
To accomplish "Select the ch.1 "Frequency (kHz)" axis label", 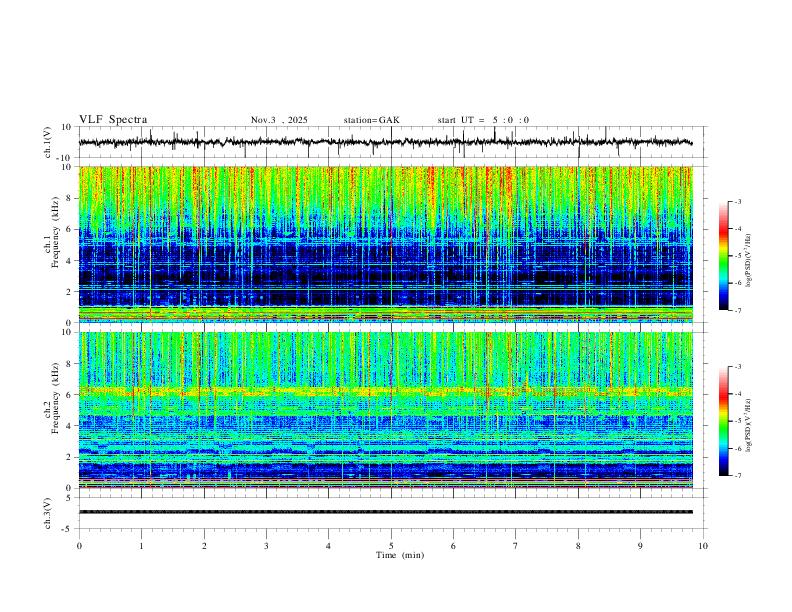I will [55, 233].
